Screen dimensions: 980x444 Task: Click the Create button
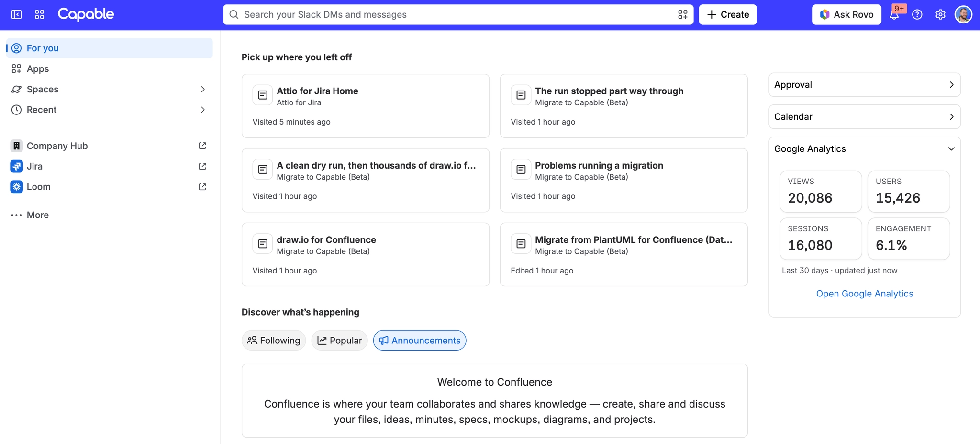(728, 14)
